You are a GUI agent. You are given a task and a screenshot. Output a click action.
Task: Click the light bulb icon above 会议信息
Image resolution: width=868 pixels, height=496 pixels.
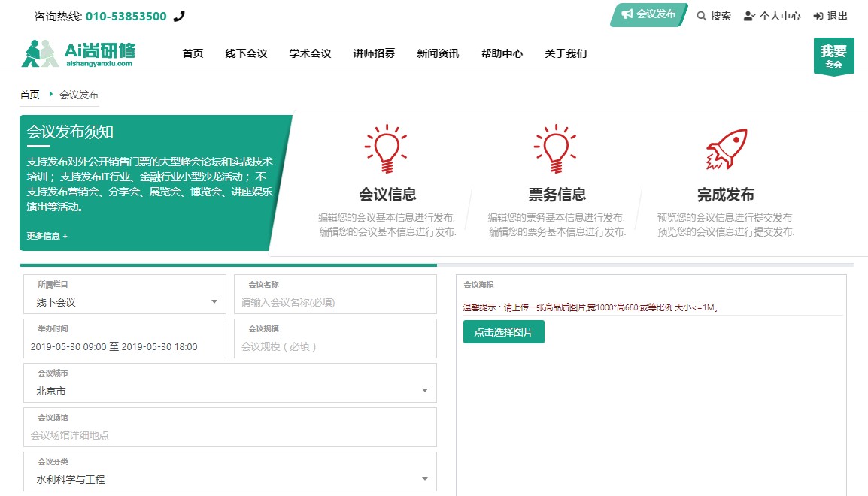coord(387,149)
